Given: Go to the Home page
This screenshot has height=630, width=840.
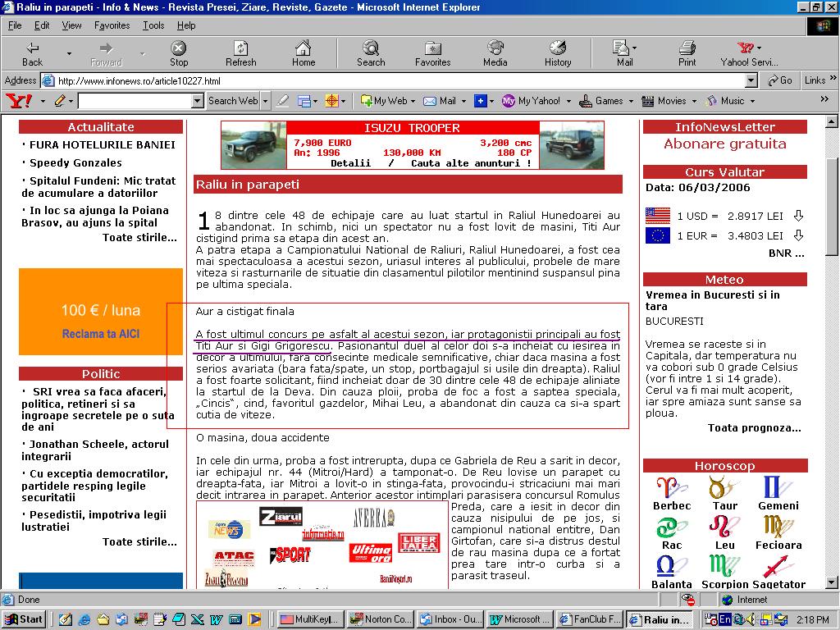Looking at the screenshot, I should (x=304, y=53).
